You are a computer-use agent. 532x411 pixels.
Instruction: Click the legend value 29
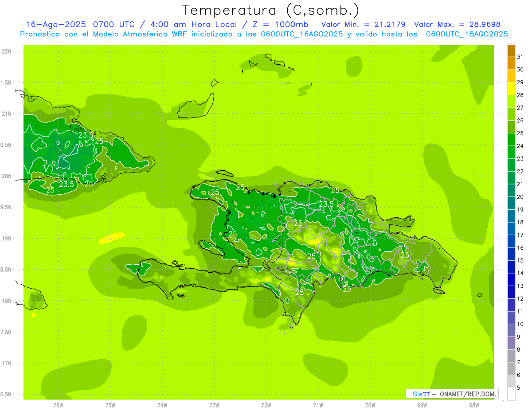520,82
